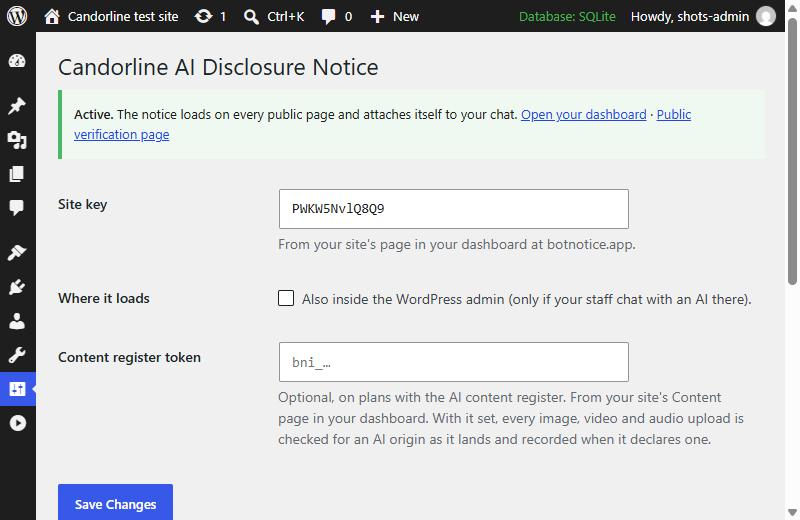Open the Ctrl+K search command palette
The height and width of the screenshot is (520, 800).
pos(274,16)
